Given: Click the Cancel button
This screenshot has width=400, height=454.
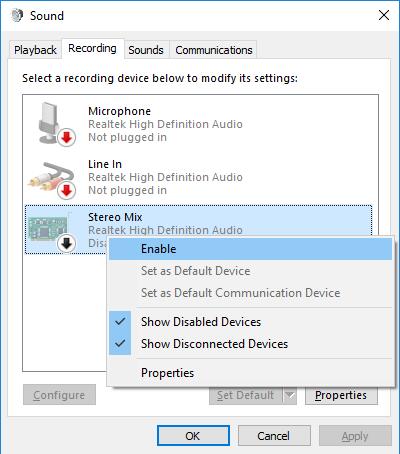Looking at the screenshot, I should 274,436.
